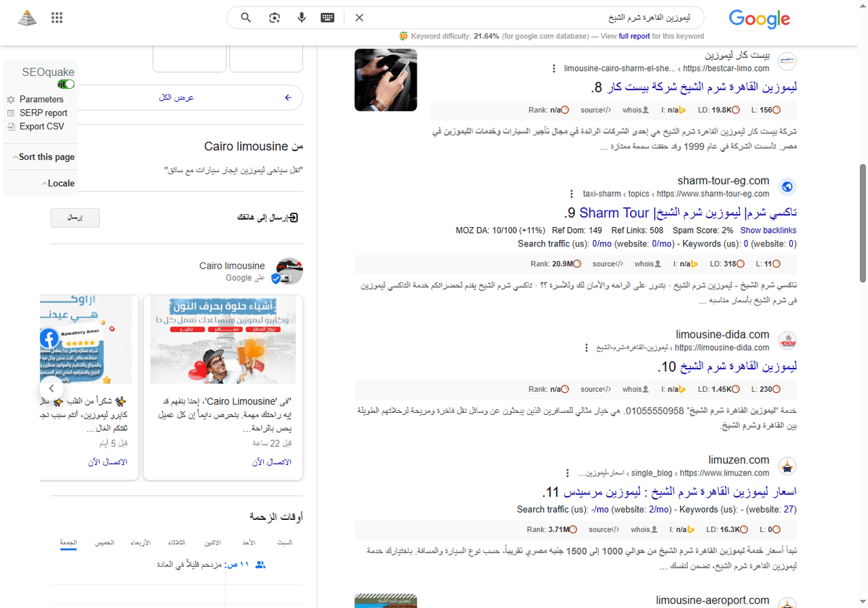The width and height of the screenshot is (868, 608).
Task: Search by image with Google Lens icon
Action: pyautogui.click(x=274, y=17)
